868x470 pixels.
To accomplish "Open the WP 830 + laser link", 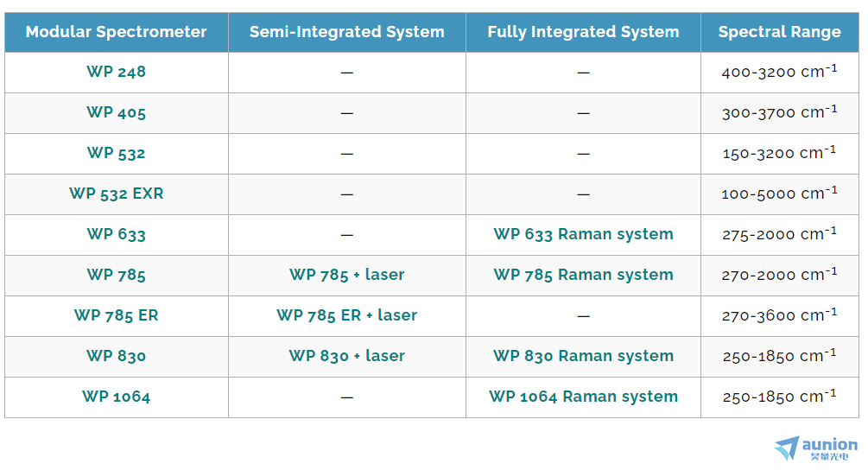I will click(347, 356).
